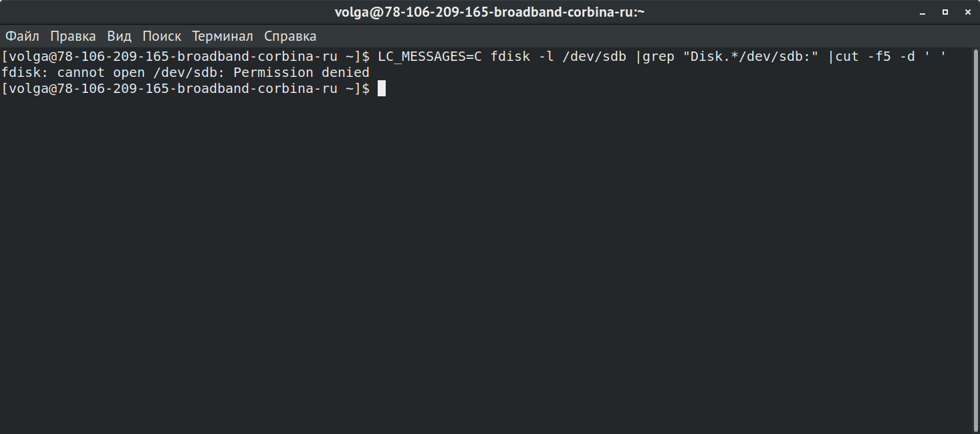This screenshot has height=434, width=980.
Task: Click the word 'grep' in the command
Action: [x=658, y=56]
